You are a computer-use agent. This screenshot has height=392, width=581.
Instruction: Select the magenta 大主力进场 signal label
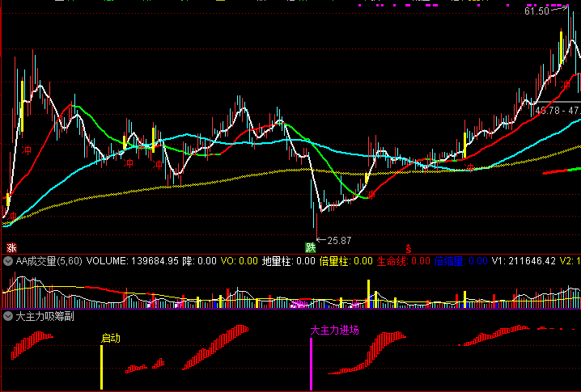click(334, 330)
